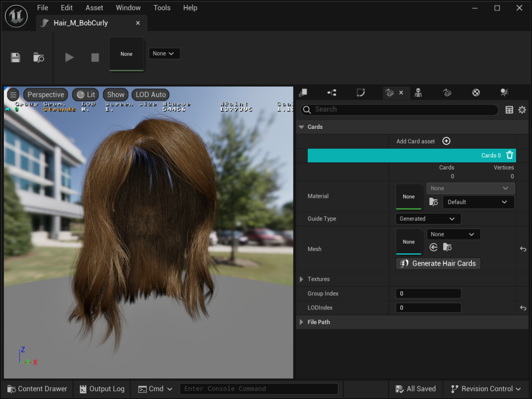Screen dimensions: 532x399
Task: Click the plus icon next to Add Card asset
Action: (446, 141)
